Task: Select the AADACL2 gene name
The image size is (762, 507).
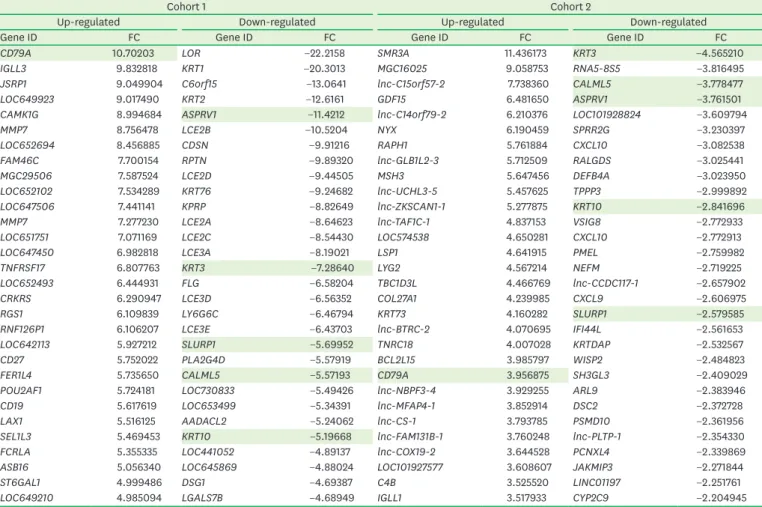Action: click(204, 421)
